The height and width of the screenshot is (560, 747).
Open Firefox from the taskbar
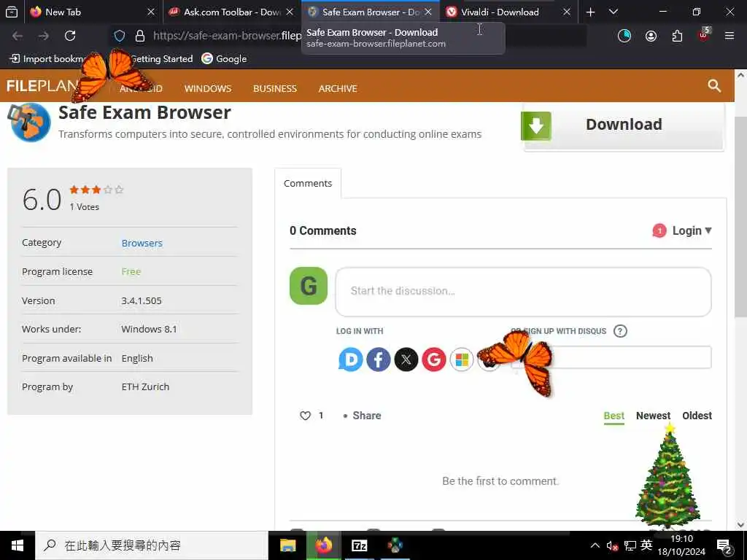point(323,545)
